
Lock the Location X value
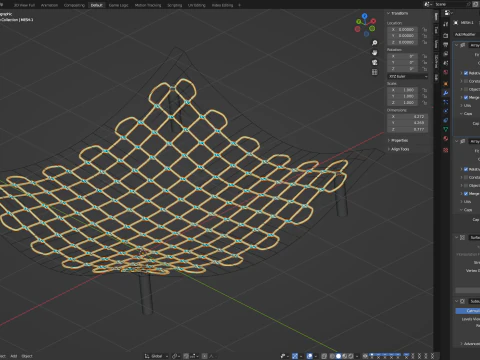(x=424, y=29)
